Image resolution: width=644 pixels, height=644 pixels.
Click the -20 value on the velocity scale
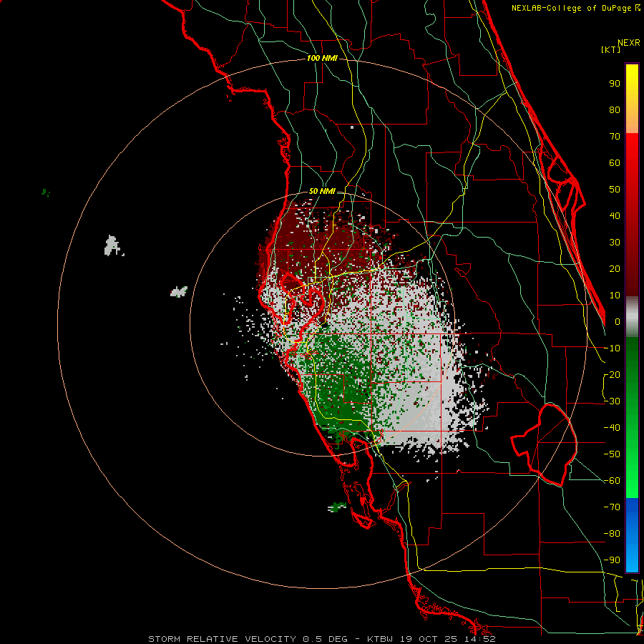tap(612, 374)
